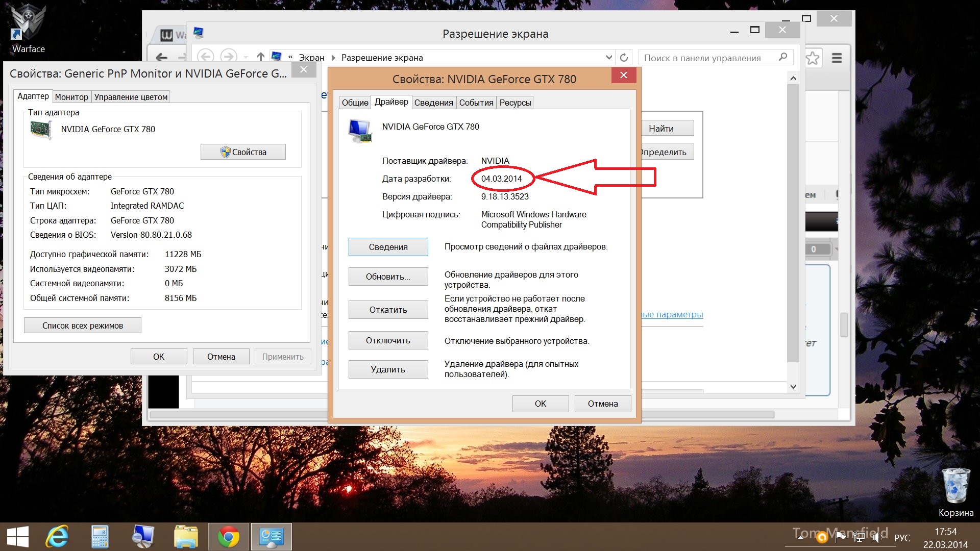Go forward in Разрешение экрана window

tap(228, 57)
